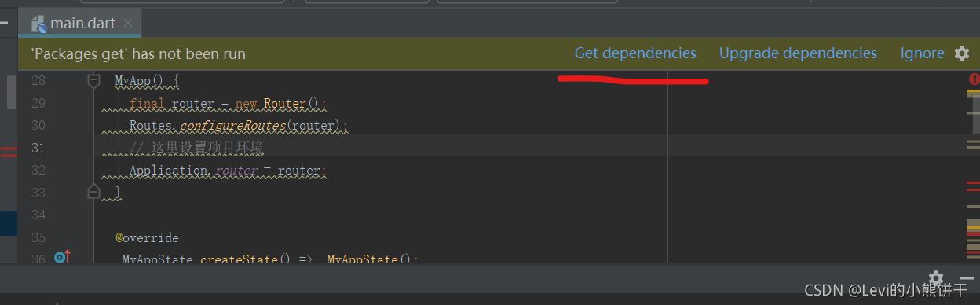
Task: Click the Chinese comment on line 31
Action: [197, 148]
